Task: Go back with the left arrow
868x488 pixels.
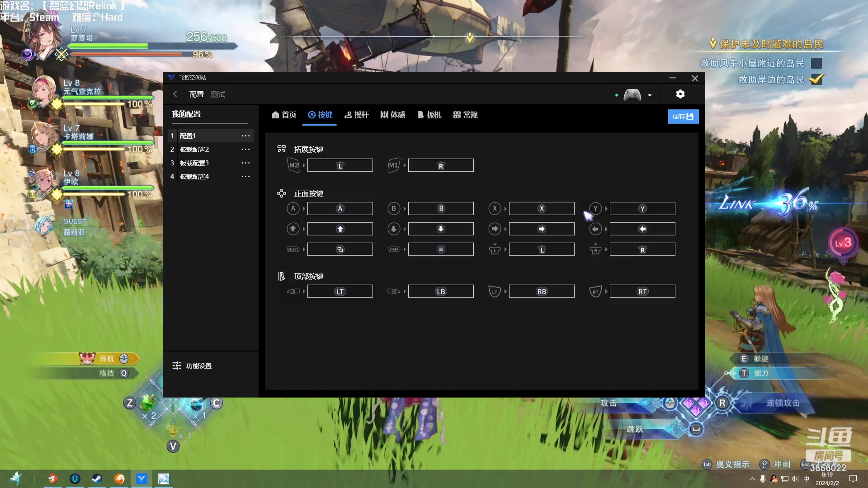Action: point(175,94)
